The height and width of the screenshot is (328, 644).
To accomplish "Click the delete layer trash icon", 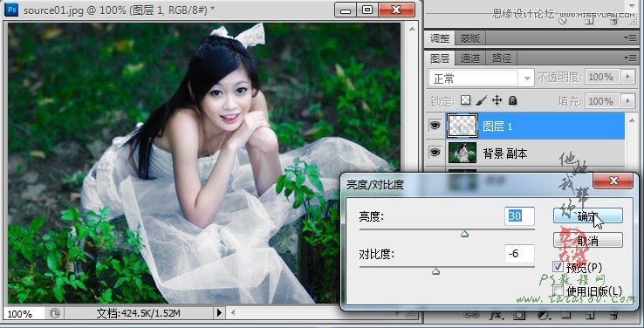I will tap(614, 315).
